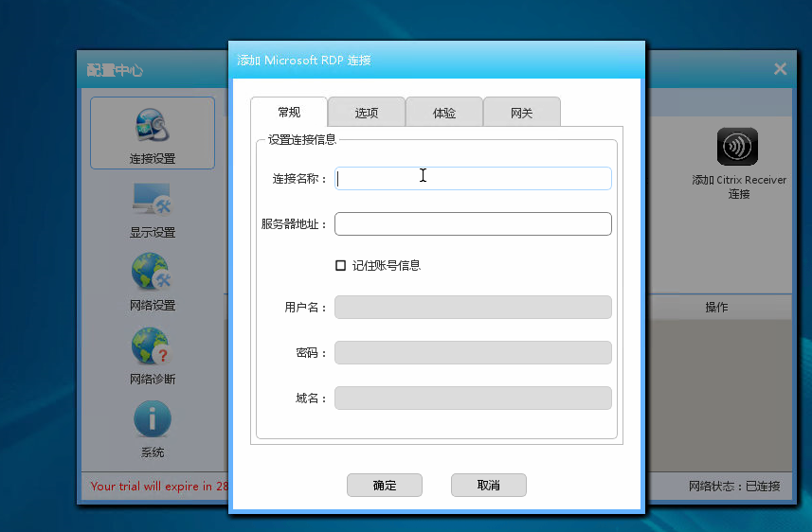Toggle the 记住账号信息 checkbox
The height and width of the screenshot is (532, 812).
point(341,266)
